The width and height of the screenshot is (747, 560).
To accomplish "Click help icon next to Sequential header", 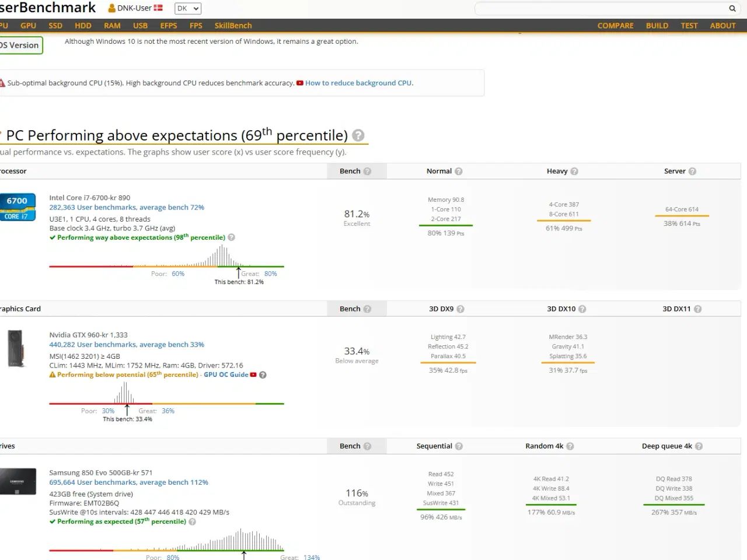I will point(459,446).
